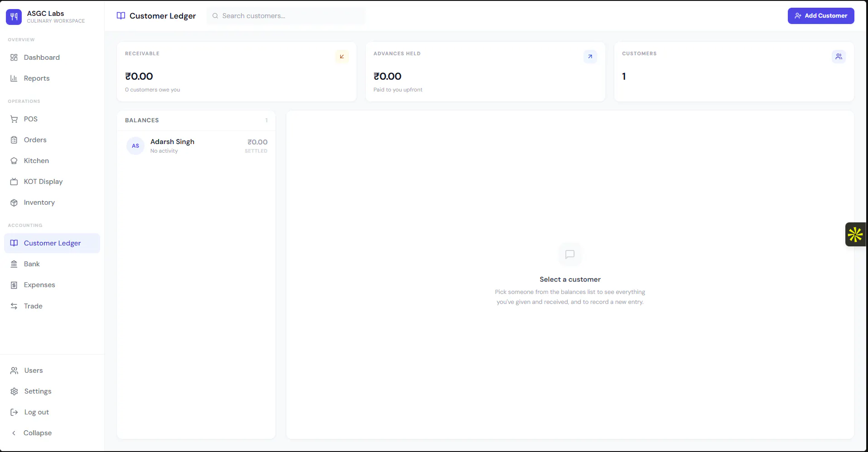Click the Inventory box icon
868x452 pixels.
click(14, 202)
